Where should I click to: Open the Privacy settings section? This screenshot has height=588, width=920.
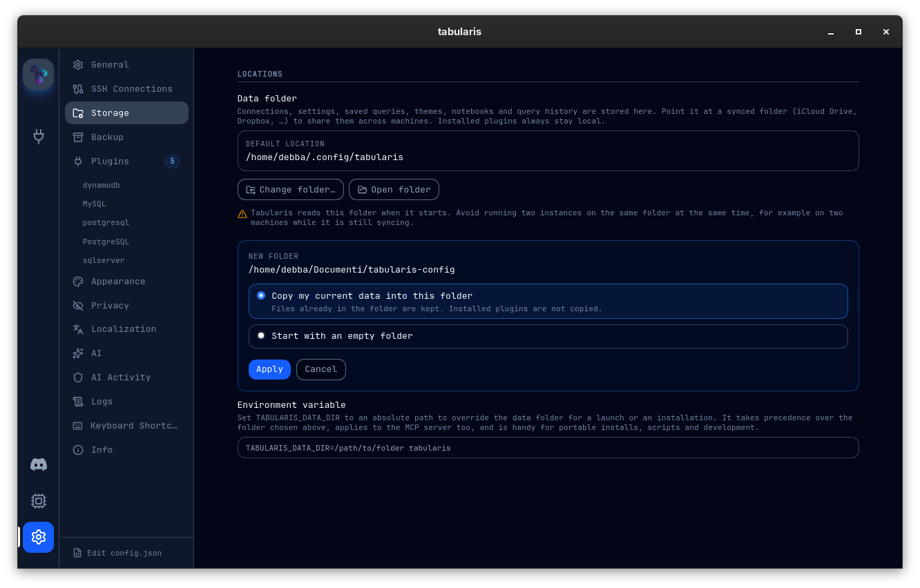pyautogui.click(x=126, y=306)
